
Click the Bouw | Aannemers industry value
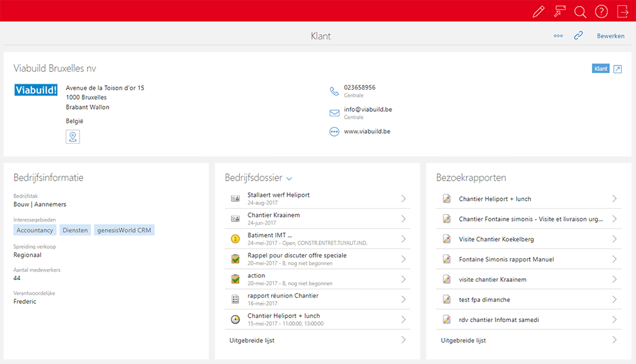pos(39,204)
